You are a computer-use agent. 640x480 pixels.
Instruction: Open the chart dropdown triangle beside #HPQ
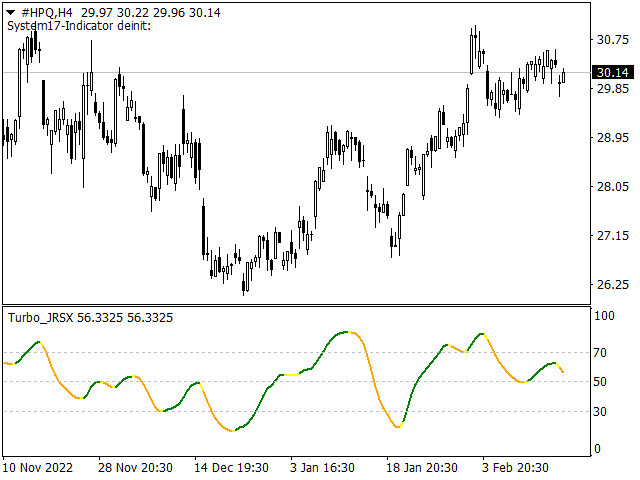pos(11,13)
